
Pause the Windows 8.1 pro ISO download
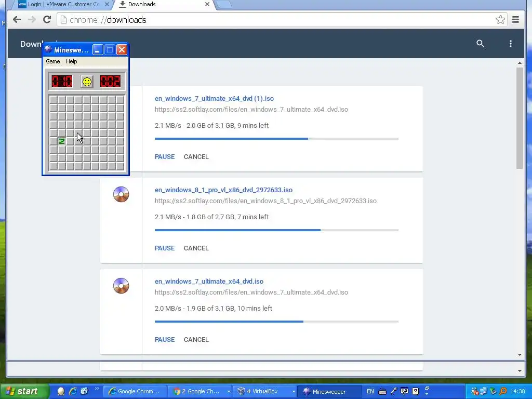pos(165,248)
